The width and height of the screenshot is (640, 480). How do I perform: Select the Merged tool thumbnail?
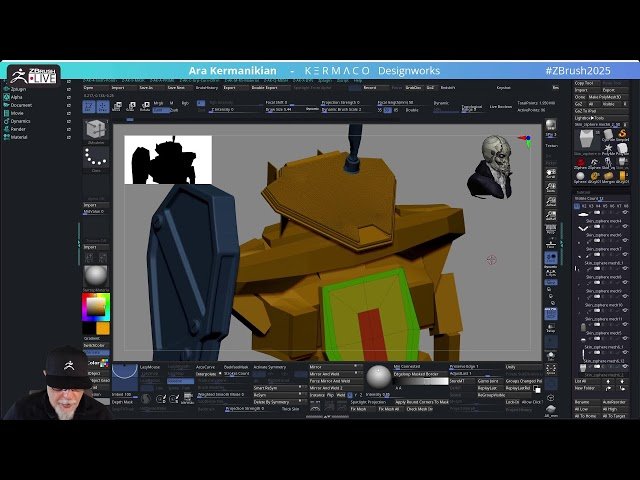point(608,177)
